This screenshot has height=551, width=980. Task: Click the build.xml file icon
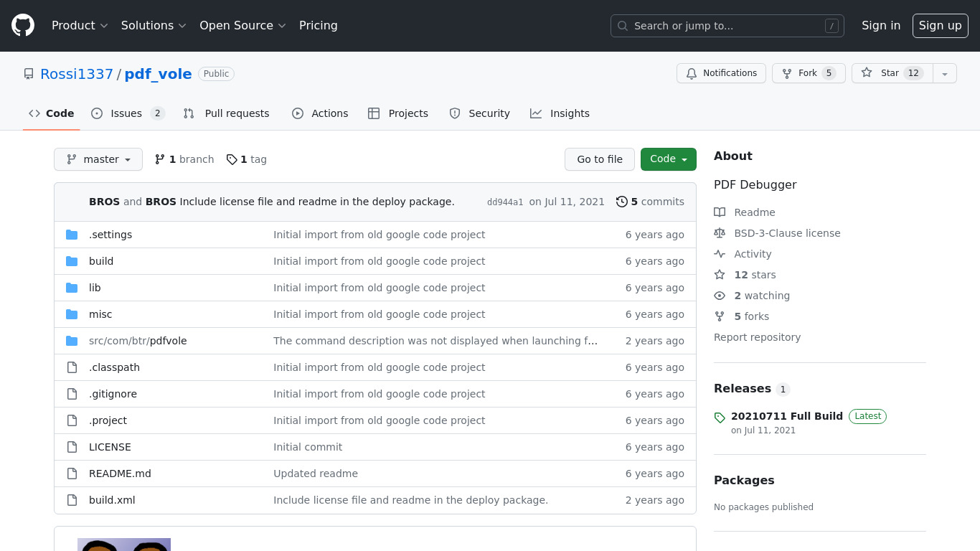[72, 500]
